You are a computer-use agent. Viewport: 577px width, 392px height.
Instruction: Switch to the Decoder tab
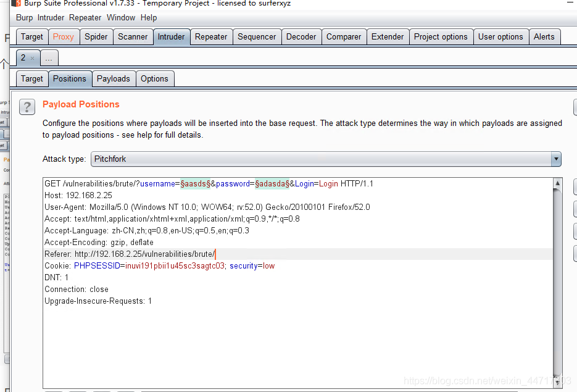[301, 37]
